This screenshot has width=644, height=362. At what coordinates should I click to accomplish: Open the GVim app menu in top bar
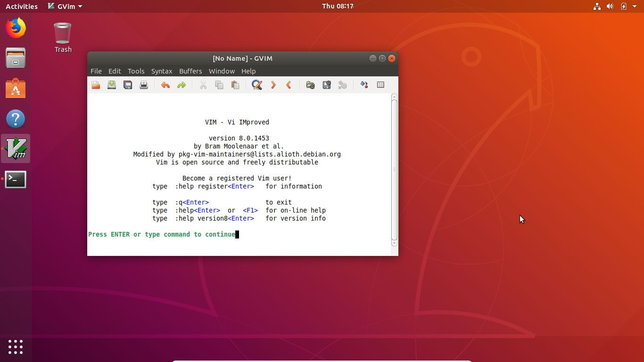click(x=65, y=6)
